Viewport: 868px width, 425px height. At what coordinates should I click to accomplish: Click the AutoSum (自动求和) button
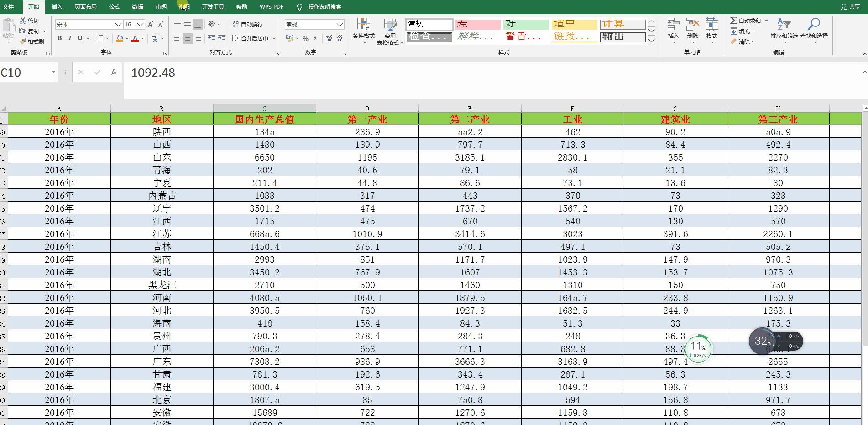point(746,21)
